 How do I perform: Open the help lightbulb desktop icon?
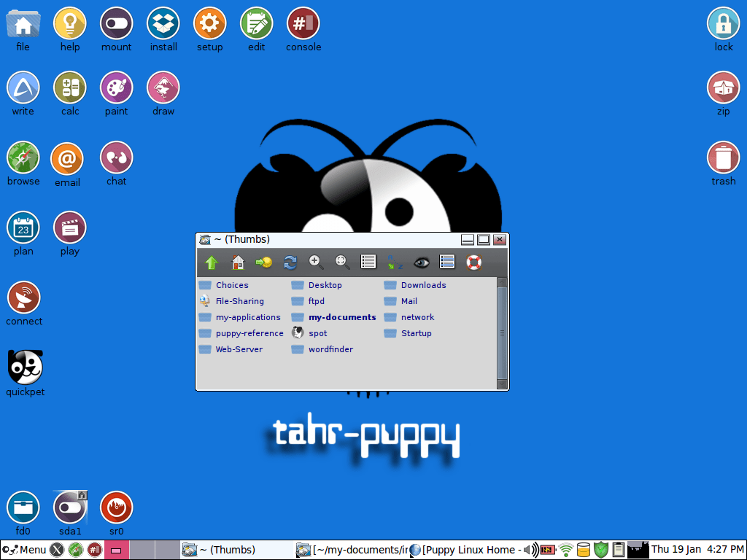[x=69, y=29]
